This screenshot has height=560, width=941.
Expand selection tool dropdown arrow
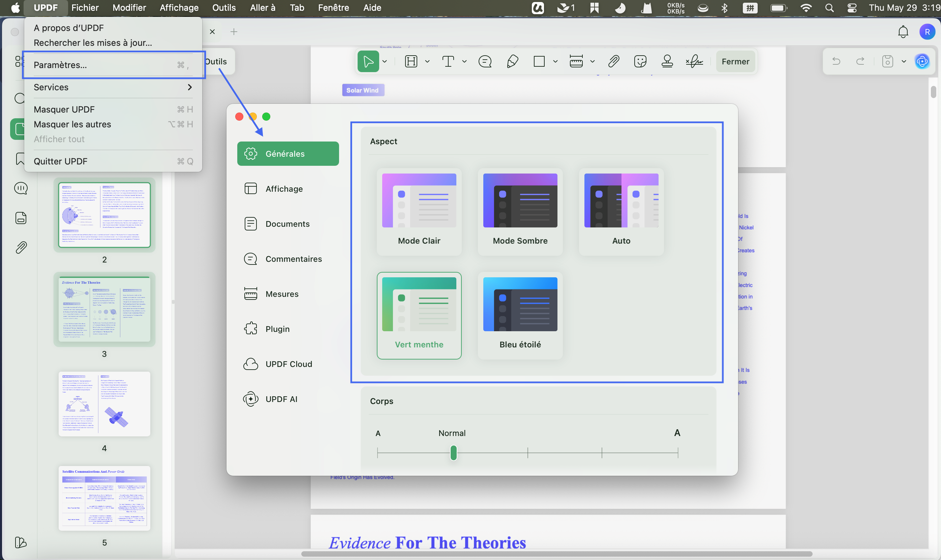coord(385,62)
